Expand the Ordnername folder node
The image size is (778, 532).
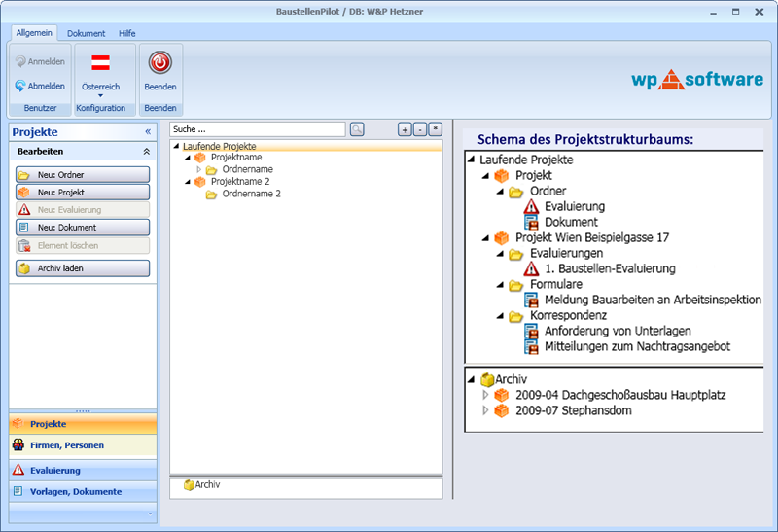pyautogui.click(x=199, y=169)
